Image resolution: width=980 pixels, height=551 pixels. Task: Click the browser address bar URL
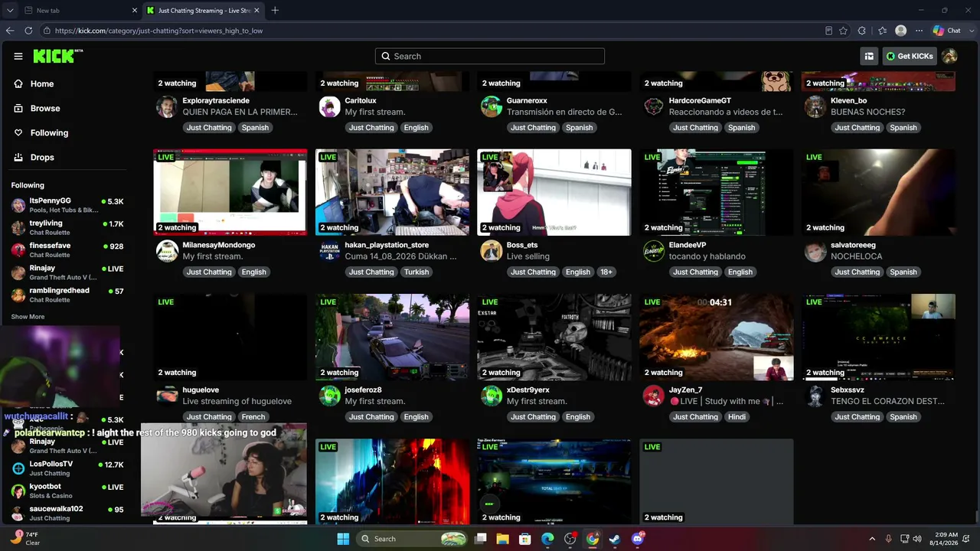pyautogui.click(x=158, y=31)
